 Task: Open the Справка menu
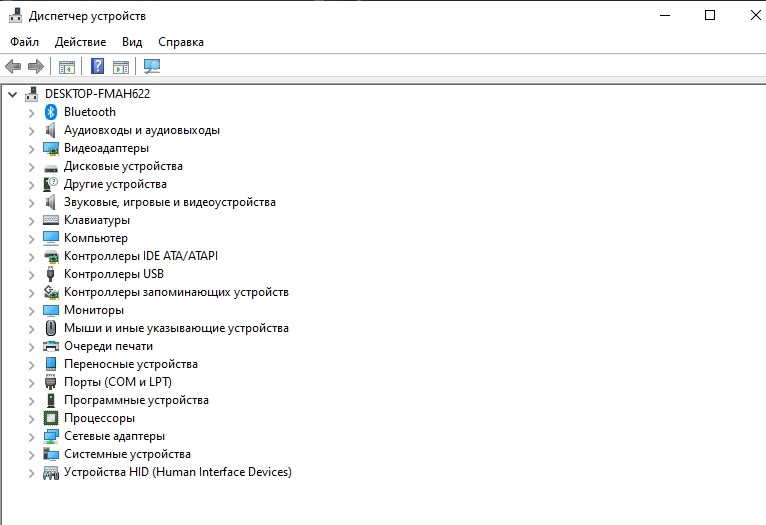pyautogui.click(x=181, y=42)
